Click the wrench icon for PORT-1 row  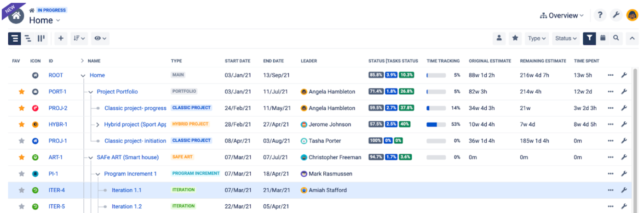click(x=624, y=92)
